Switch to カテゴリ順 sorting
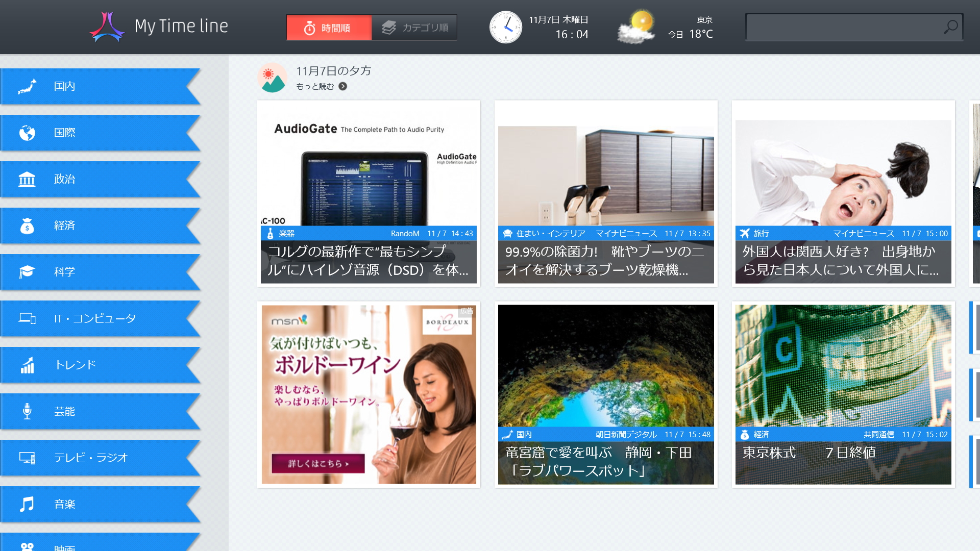 tap(414, 28)
